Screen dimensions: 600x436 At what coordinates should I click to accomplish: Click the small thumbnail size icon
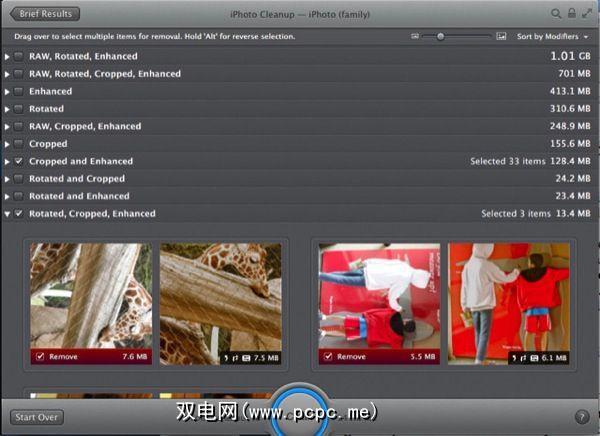coord(415,36)
